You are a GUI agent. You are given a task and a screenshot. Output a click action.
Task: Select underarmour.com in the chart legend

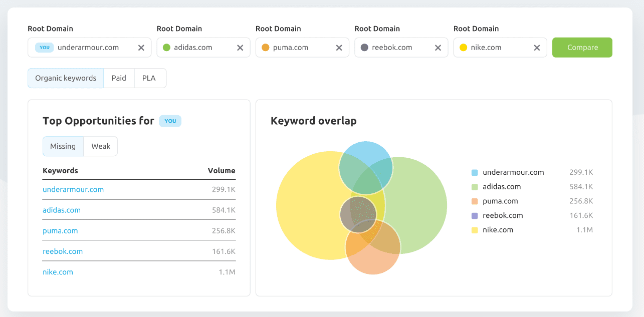[x=513, y=172]
